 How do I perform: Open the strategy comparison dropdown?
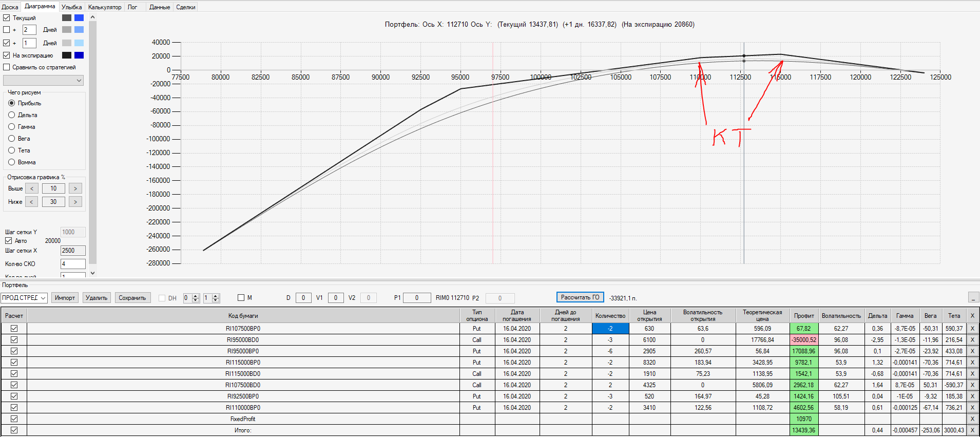click(x=43, y=80)
